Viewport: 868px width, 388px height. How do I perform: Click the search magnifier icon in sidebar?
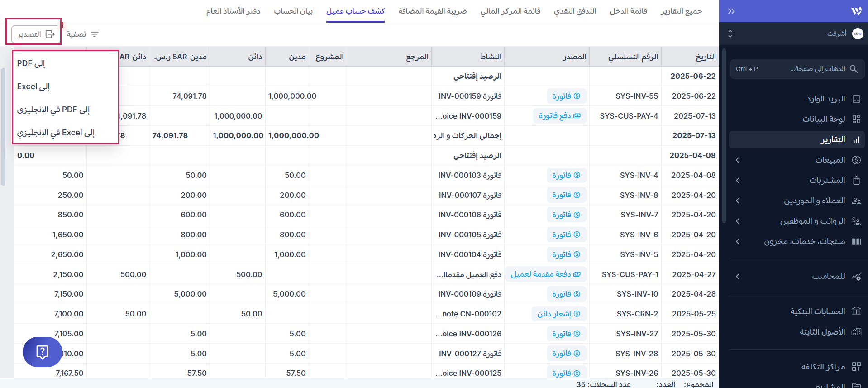click(854, 69)
